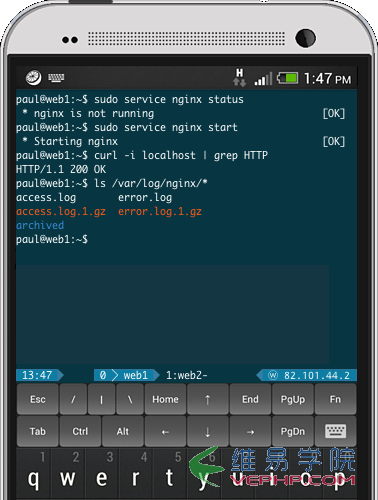
Task: Tap the PgUp key
Action: [x=293, y=399]
